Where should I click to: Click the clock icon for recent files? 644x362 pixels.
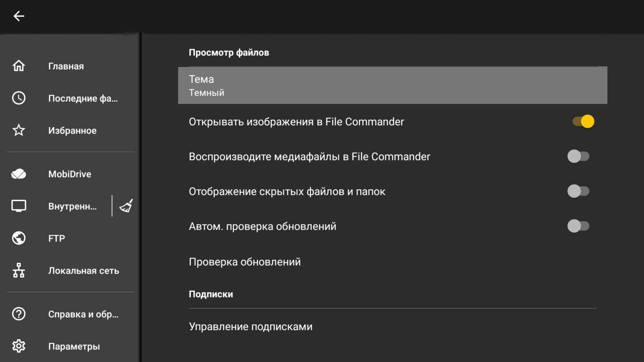19,98
